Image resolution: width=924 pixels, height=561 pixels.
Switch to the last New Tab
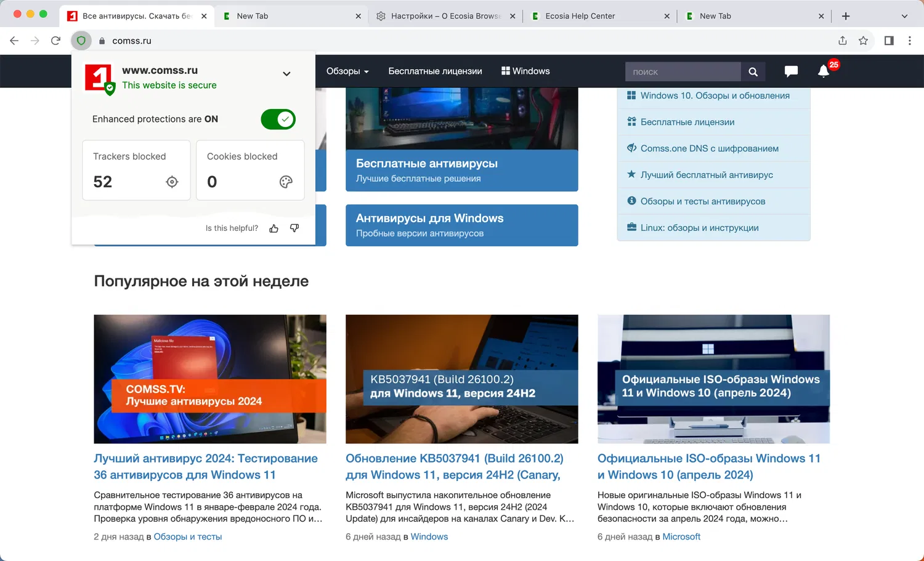(x=753, y=16)
